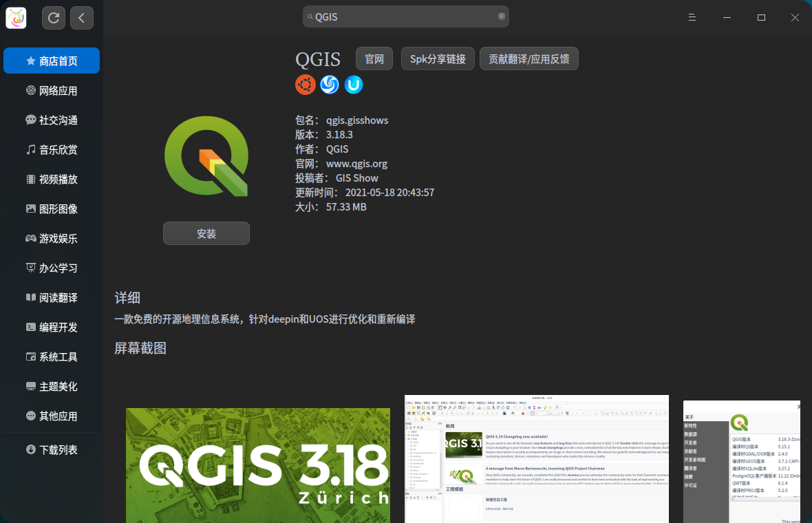Click the search magnifier icon

(x=310, y=17)
